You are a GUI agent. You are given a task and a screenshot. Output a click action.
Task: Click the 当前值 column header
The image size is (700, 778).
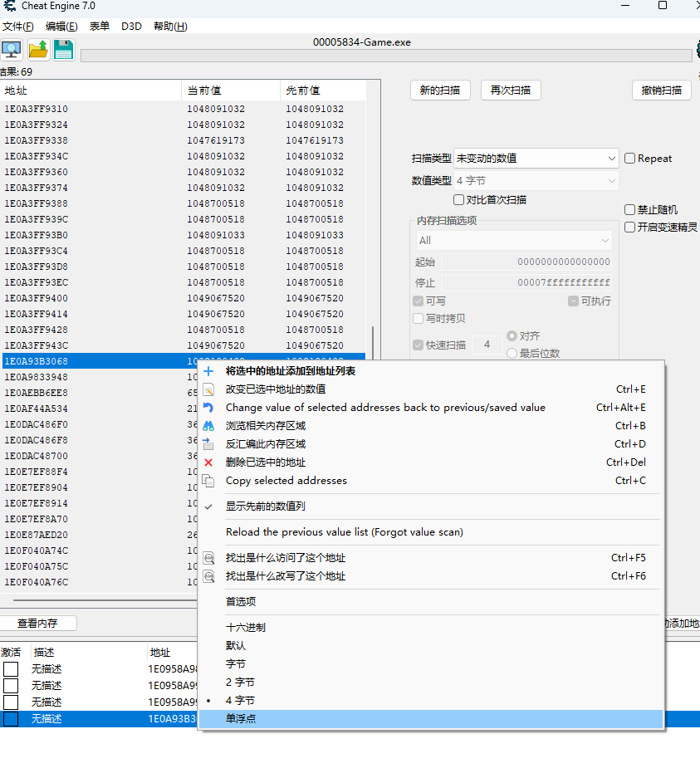pyautogui.click(x=231, y=91)
